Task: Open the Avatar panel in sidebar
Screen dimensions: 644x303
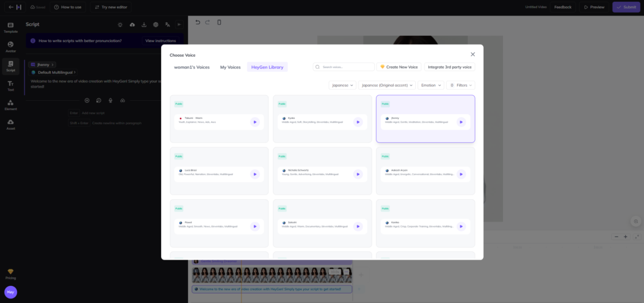Action: pyautogui.click(x=11, y=47)
